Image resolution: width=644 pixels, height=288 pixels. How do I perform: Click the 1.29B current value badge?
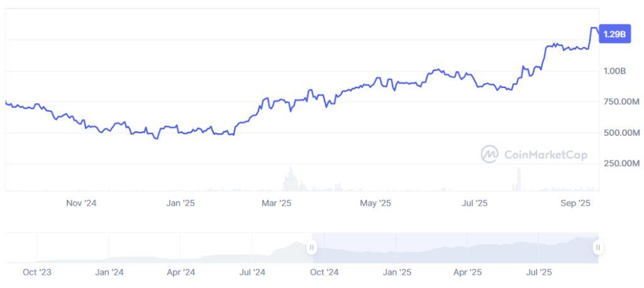pyautogui.click(x=615, y=35)
